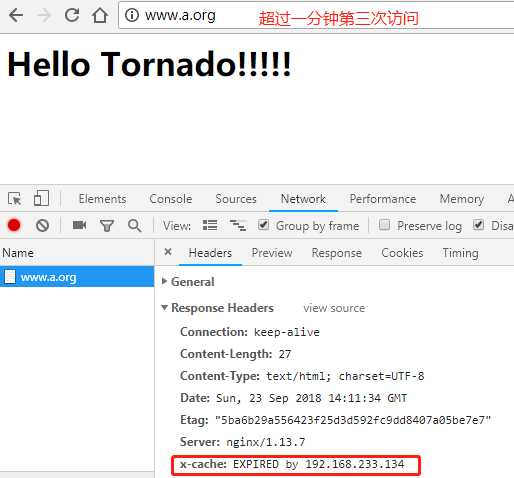View site information icon in address bar
The height and width of the screenshot is (478, 514).
(x=132, y=15)
